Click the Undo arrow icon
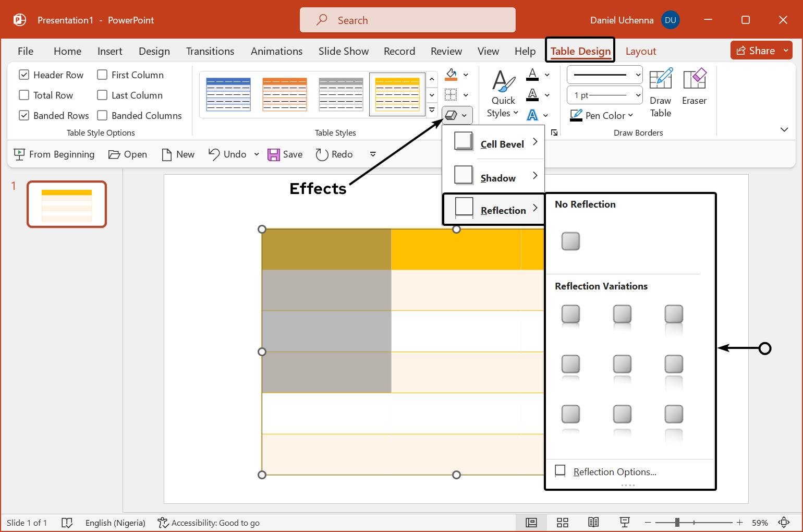This screenshot has width=803, height=532. [x=214, y=154]
